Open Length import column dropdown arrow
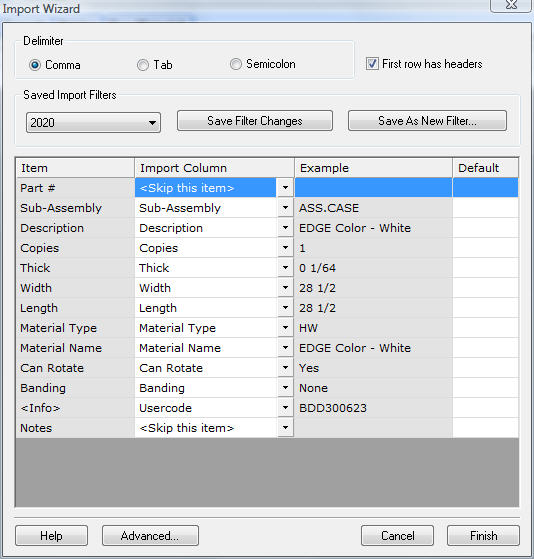The width and height of the screenshot is (534, 559). (285, 307)
